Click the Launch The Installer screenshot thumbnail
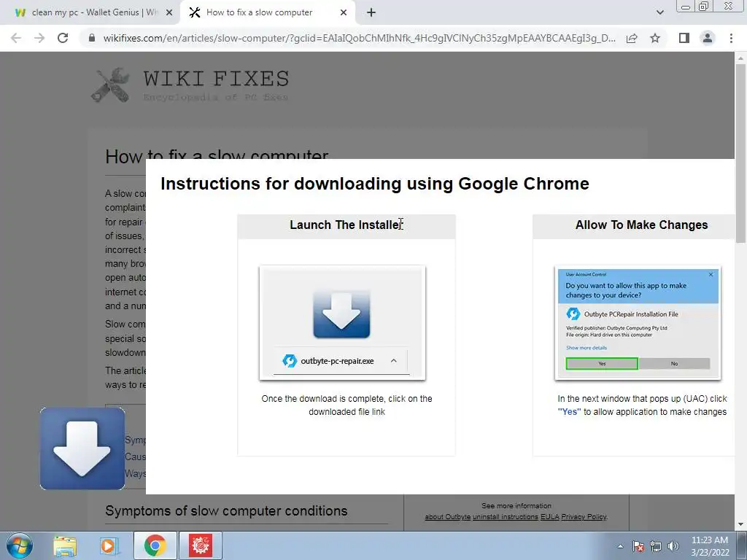Viewport: 747px width, 560px height. coord(342,323)
